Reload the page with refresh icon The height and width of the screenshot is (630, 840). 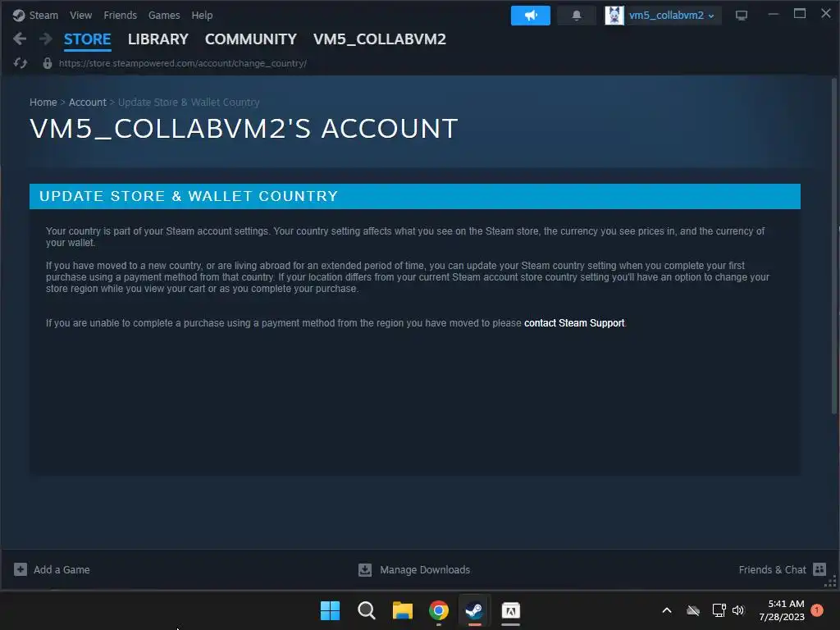tap(21, 63)
